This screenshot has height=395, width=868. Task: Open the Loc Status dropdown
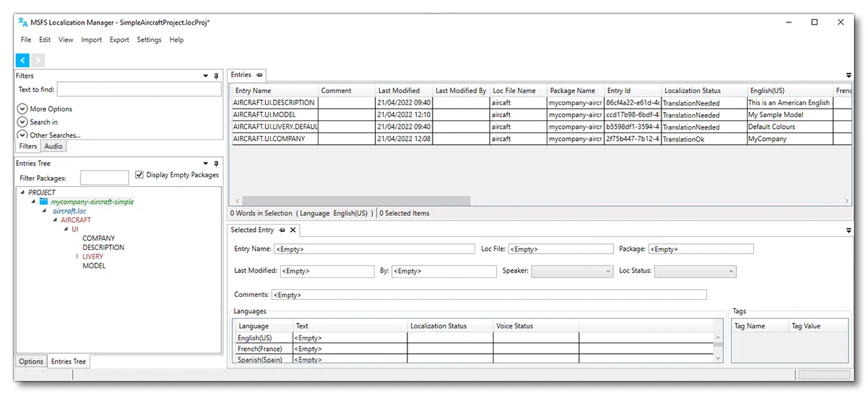point(695,271)
